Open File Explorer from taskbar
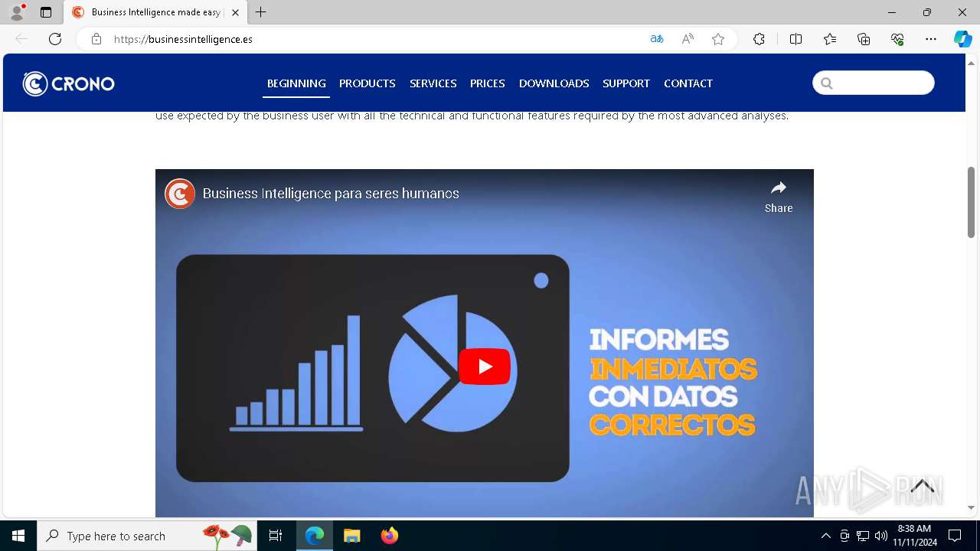 coord(351,536)
